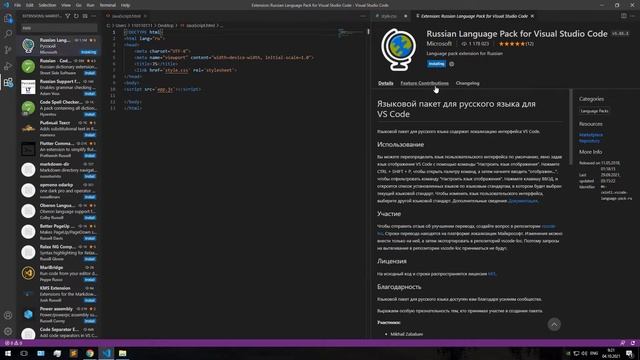Screen dimensions: 640x360
Task: Refresh the extensions list
Action: click(x=76, y=16)
